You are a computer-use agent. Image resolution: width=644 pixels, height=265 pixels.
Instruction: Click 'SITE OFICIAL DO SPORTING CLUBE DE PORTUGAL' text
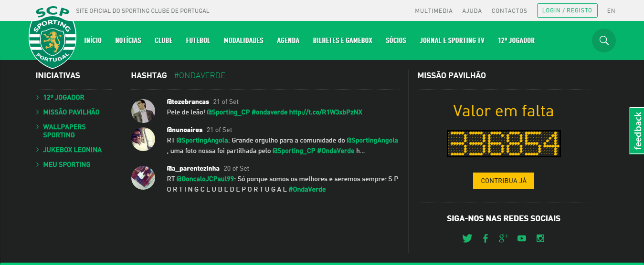tap(143, 11)
